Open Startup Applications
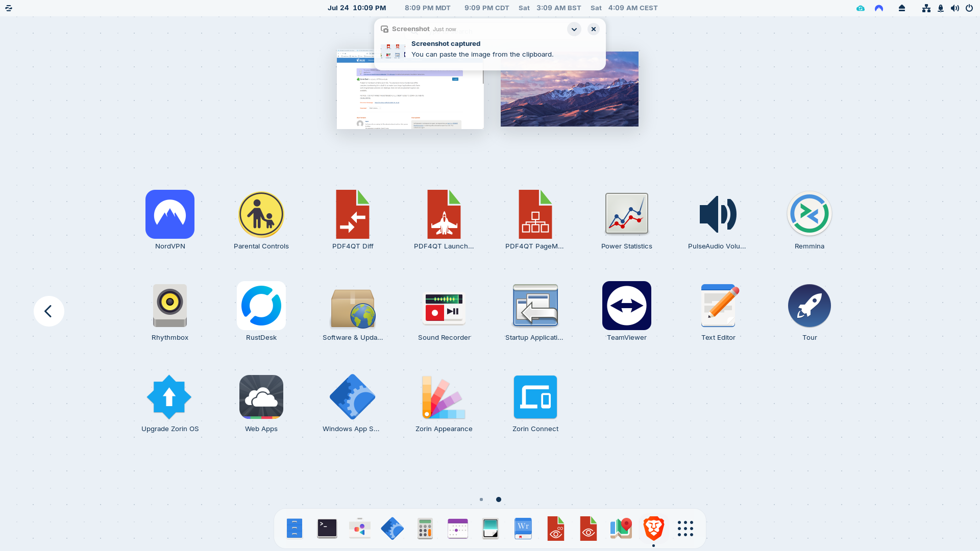 click(535, 306)
